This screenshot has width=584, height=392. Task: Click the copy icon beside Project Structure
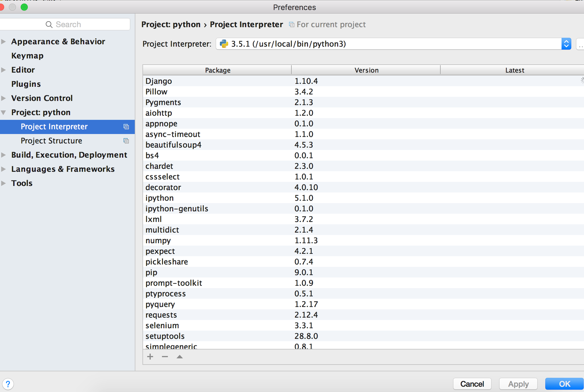tap(126, 141)
